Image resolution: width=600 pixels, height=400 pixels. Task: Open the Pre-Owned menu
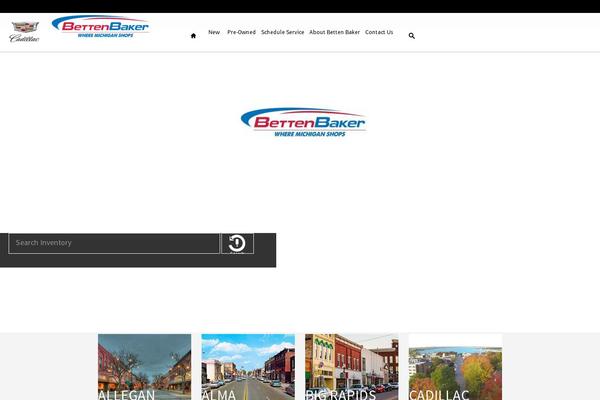(x=241, y=32)
